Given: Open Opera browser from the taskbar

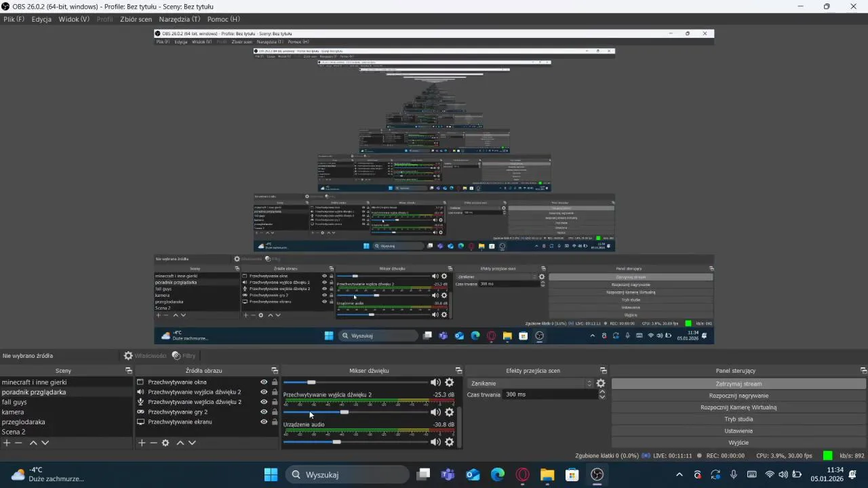Looking at the screenshot, I should [x=523, y=474].
